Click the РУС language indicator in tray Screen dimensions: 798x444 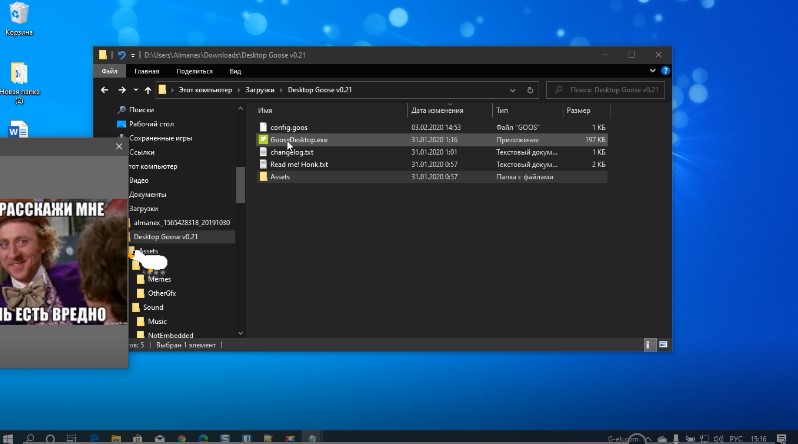click(x=735, y=438)
